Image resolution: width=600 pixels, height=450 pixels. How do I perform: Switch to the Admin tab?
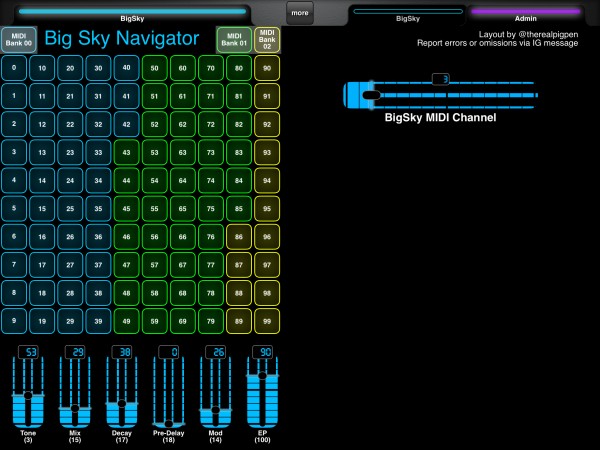pos(525,14)
